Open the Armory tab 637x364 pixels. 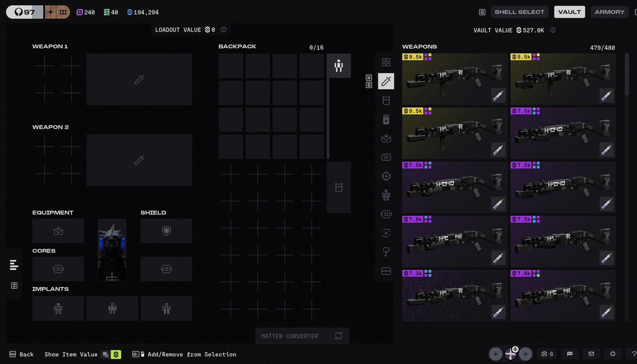(609, 12)
